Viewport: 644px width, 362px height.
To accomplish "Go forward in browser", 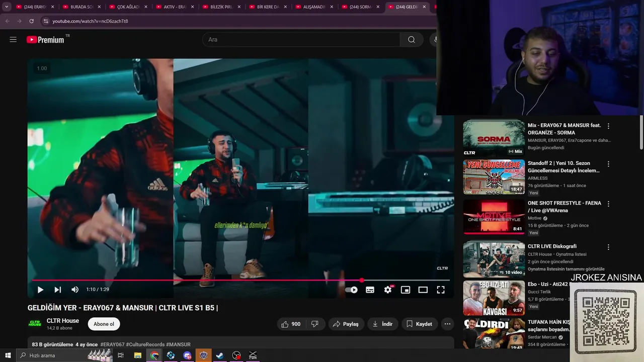I will [19, 21].
